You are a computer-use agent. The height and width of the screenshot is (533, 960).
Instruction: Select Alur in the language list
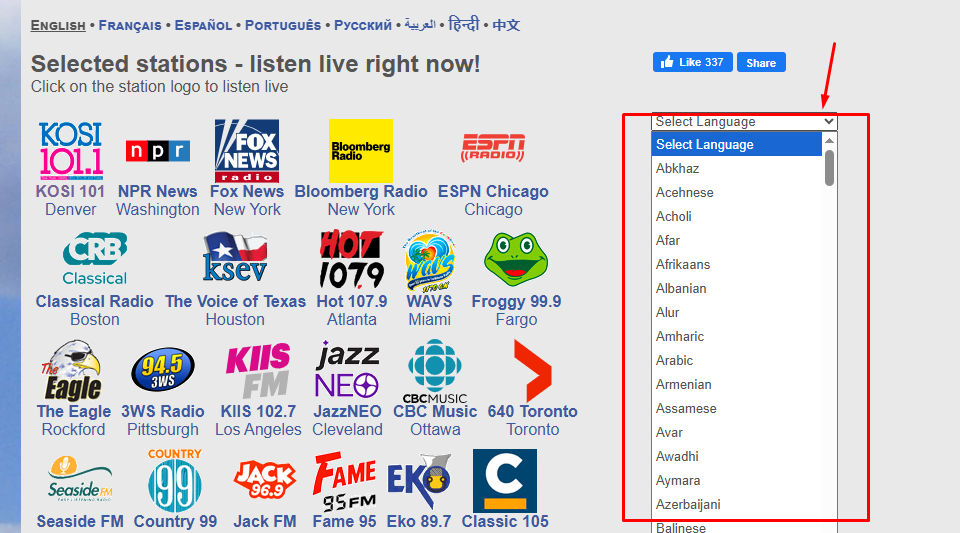click(737, 312)
